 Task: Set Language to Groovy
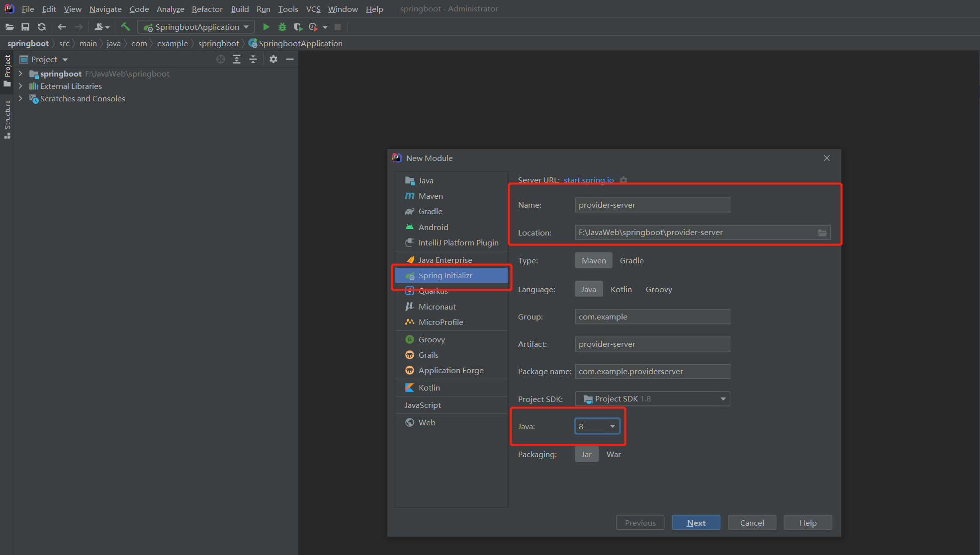[x=659, y=289]
